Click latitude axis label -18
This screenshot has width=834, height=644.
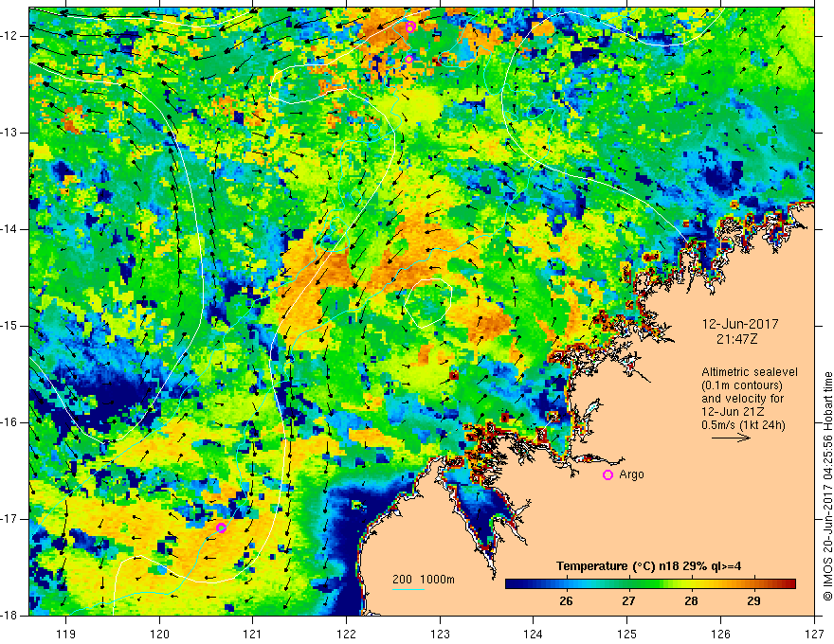tap(9, 616)
